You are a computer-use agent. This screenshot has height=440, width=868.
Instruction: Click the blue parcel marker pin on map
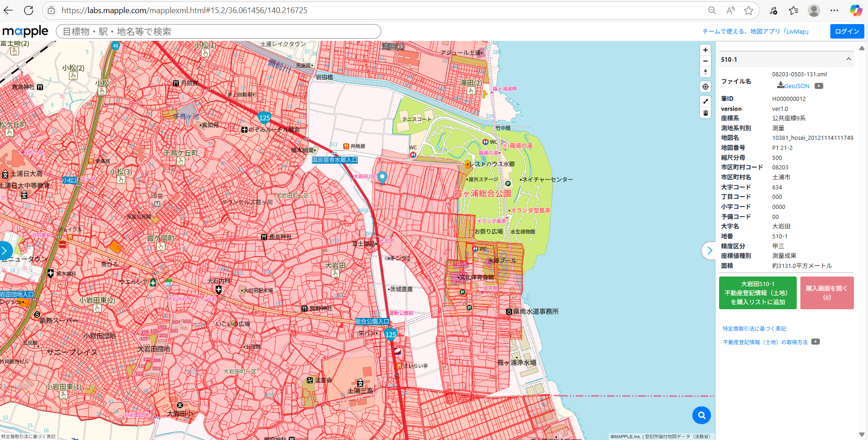pos(382,178)
